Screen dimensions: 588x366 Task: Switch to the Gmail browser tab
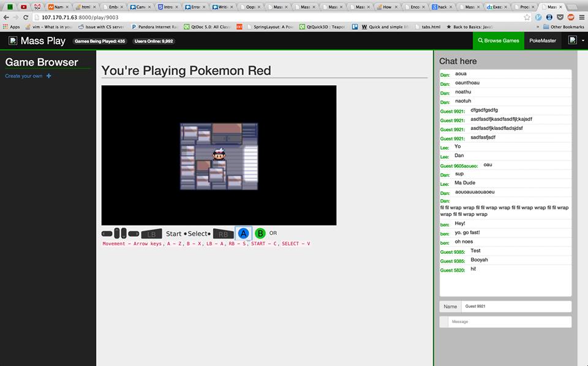(x=37, y=7)
